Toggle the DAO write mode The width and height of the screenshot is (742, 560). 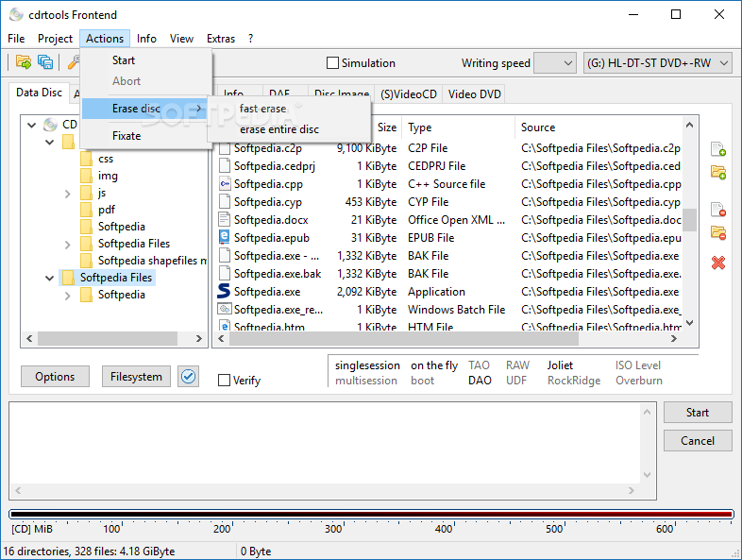tap(480, 381)
